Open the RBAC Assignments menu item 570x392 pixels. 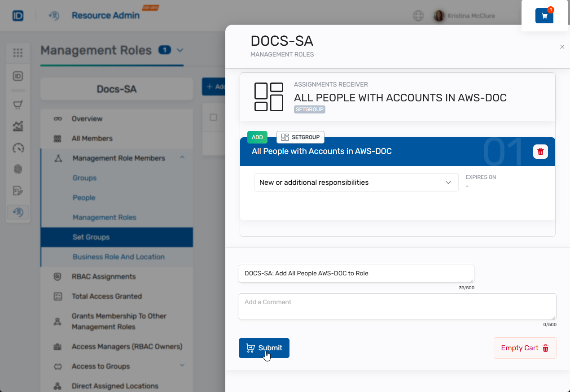click(103, 277)
